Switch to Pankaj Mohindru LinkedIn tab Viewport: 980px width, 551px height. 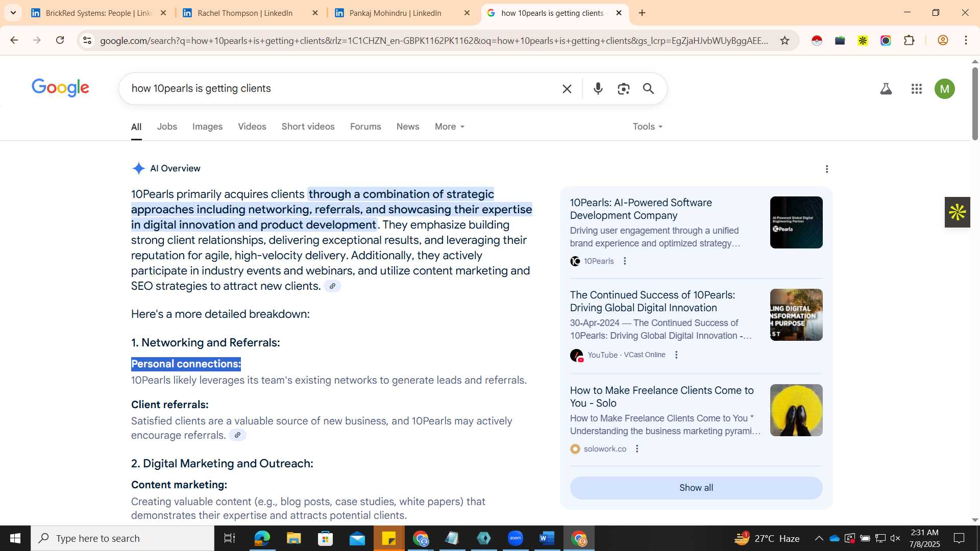[x=402, y=13]
